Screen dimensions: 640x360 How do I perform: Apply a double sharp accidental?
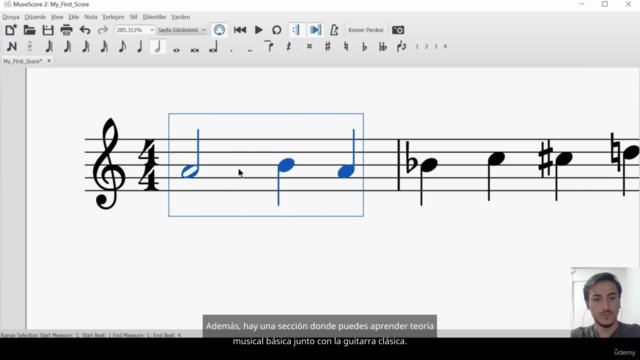(x=309, y=47)
